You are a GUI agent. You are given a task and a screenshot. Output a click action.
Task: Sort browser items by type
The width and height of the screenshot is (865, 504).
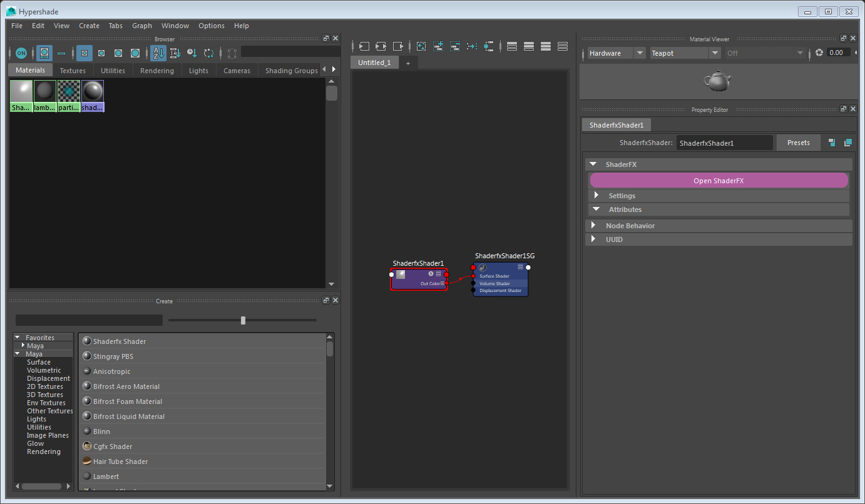(x=175, y=53)
